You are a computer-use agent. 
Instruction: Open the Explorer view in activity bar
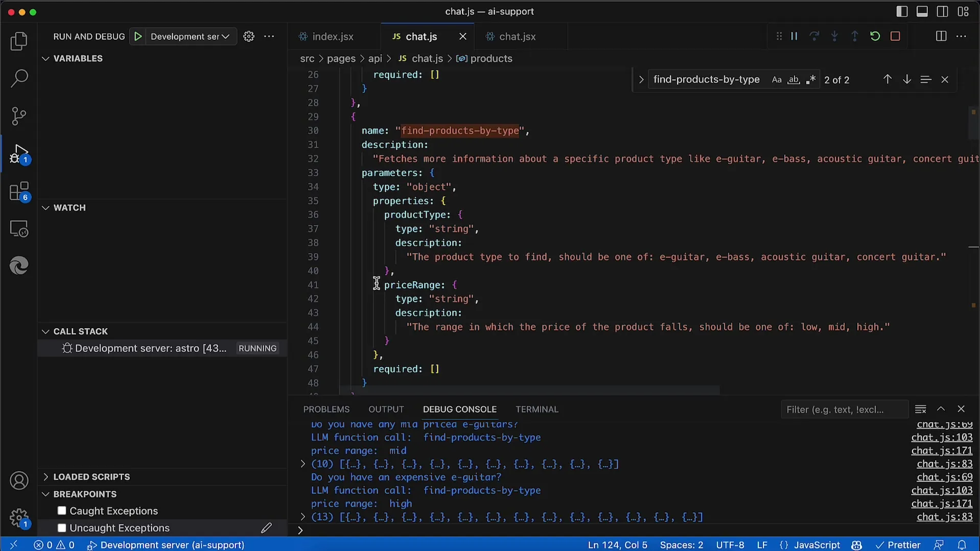19,41
